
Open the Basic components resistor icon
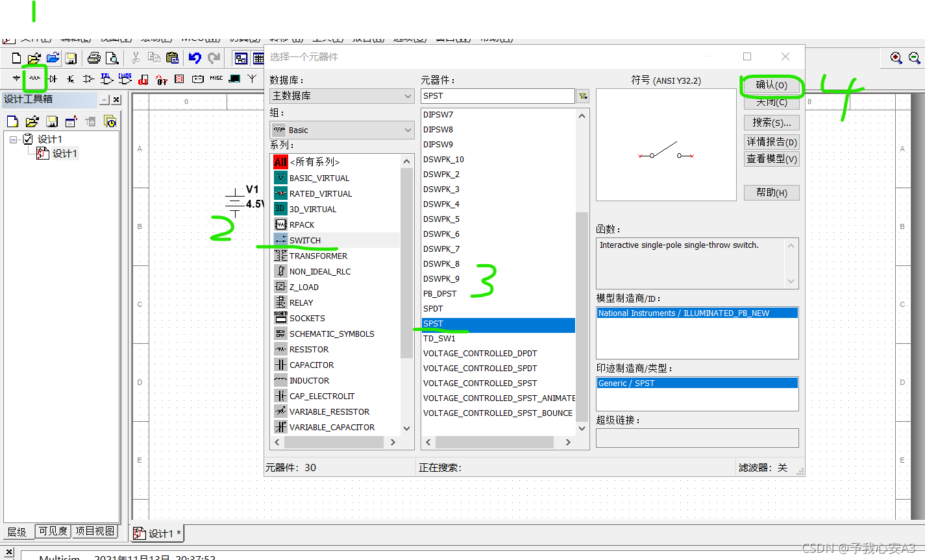[x=34, y=79]
